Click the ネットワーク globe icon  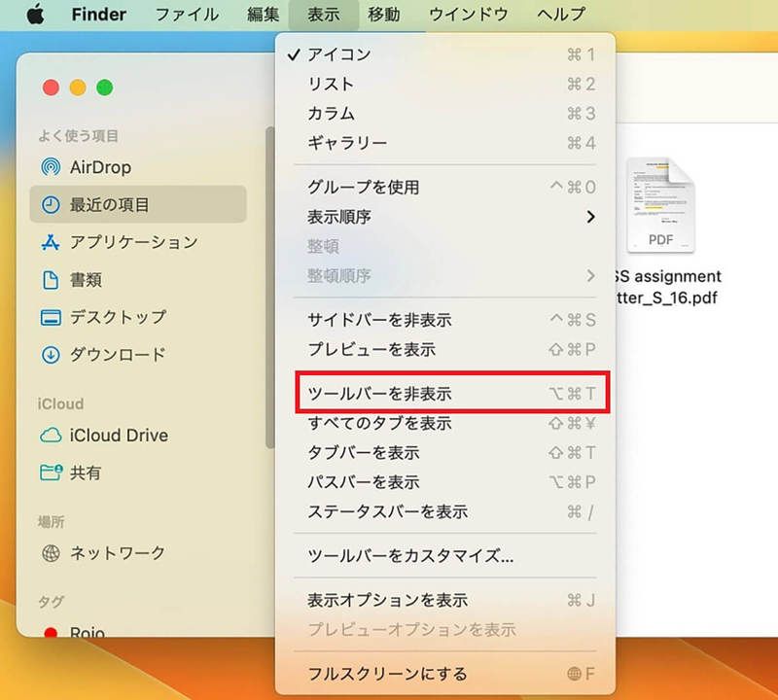[51, 552]
